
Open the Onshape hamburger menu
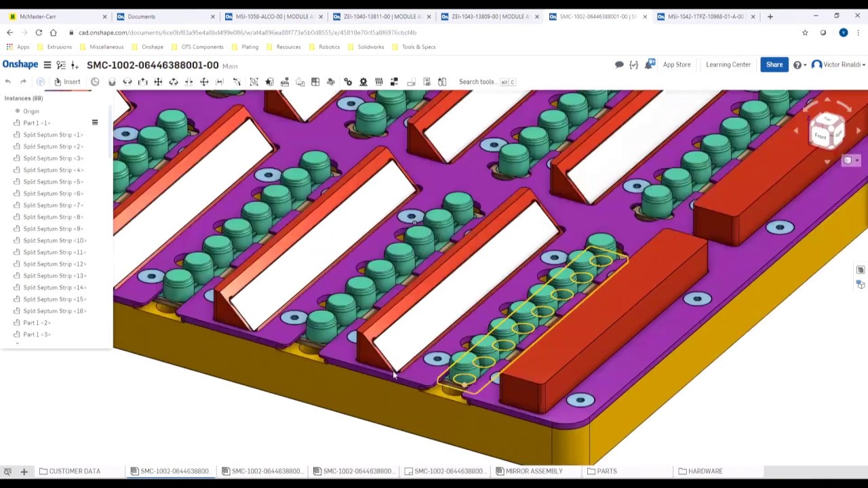pos(47,65)
